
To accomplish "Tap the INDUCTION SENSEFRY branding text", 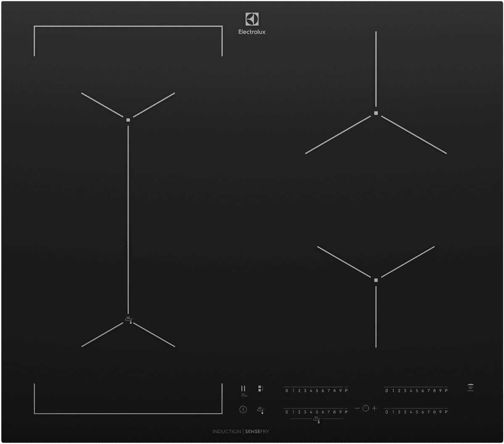I will (240, 431).
